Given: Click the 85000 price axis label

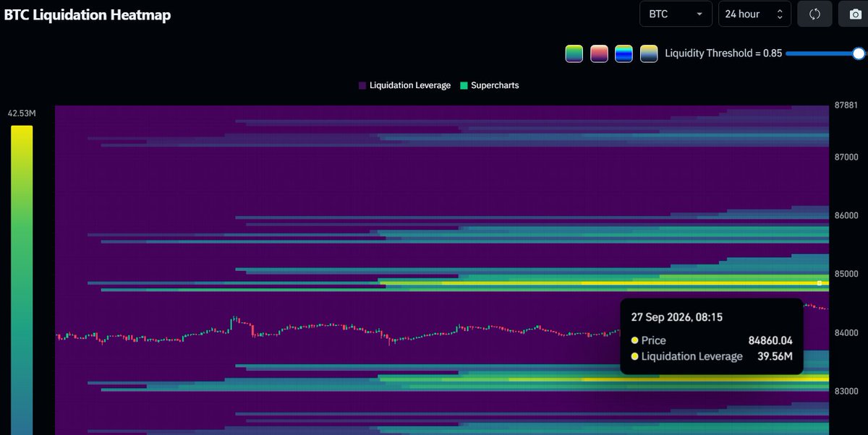Looking at the screenshot, I should 846,274.
